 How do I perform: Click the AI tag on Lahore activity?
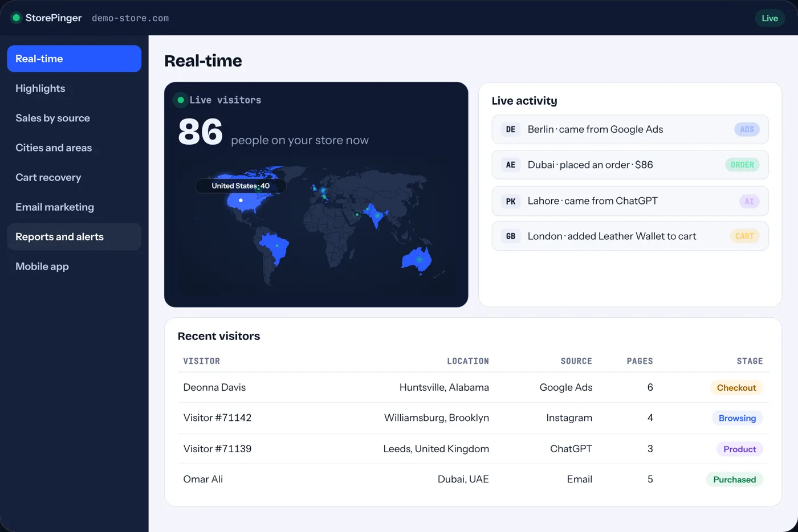pos(749,201)
